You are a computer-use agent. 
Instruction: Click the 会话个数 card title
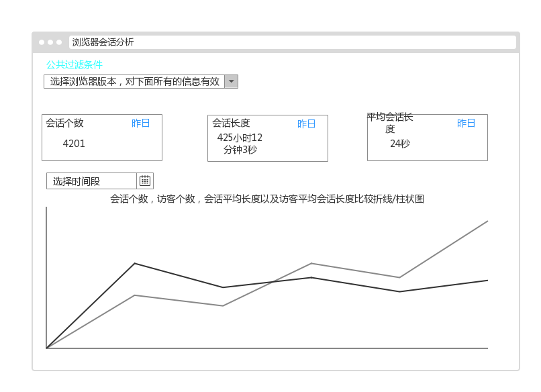coord(64,123)
